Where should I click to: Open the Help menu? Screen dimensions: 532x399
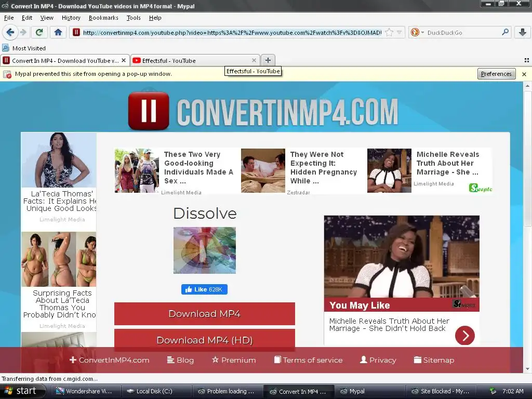[155, 18]
